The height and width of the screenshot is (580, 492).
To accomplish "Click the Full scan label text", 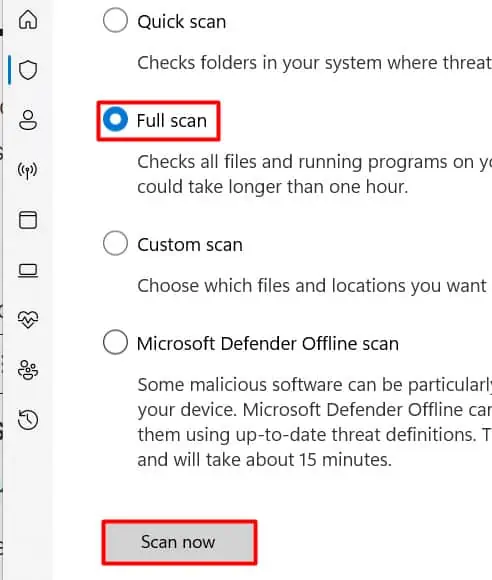I will coord(172,121).
